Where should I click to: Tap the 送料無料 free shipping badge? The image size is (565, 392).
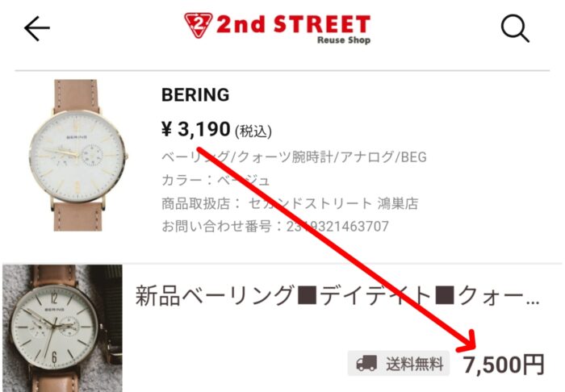399,364
